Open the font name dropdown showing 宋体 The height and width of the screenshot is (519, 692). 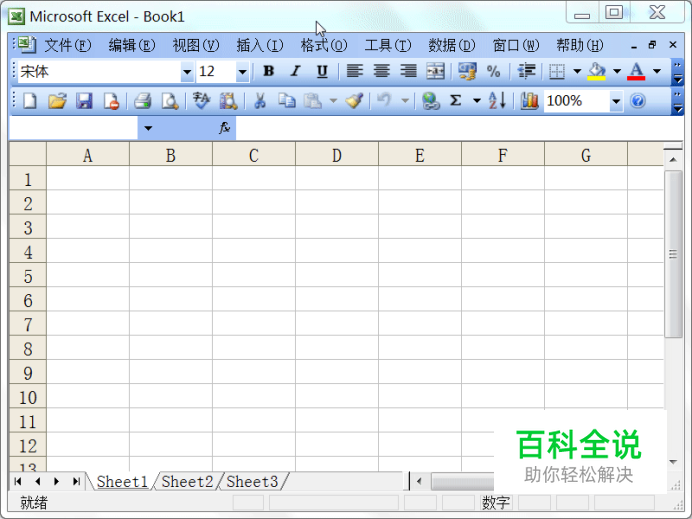187,71
